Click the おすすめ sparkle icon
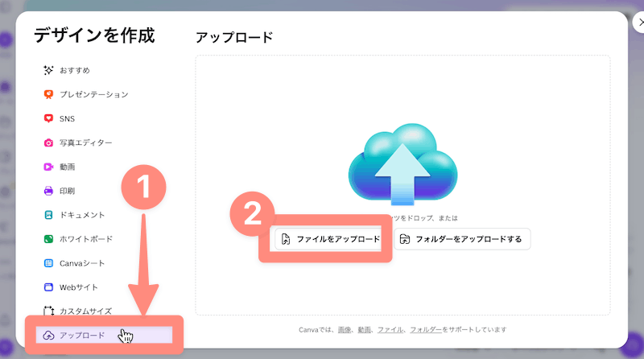This screenshot has width=644, height=359. 48,70
